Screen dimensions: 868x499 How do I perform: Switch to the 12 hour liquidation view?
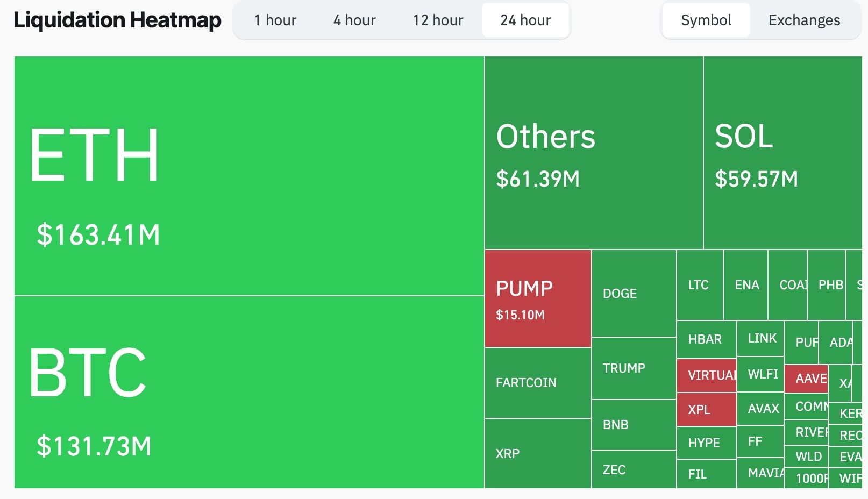[x=438, y=20]
